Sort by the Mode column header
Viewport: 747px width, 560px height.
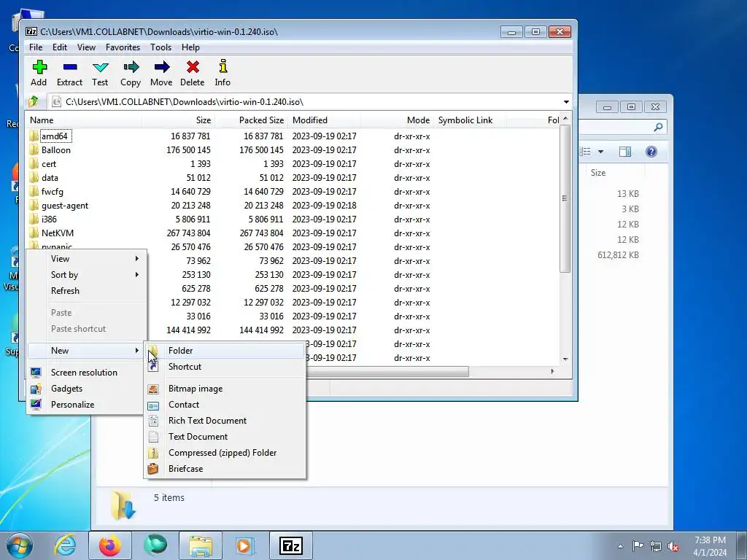point(398,120)
